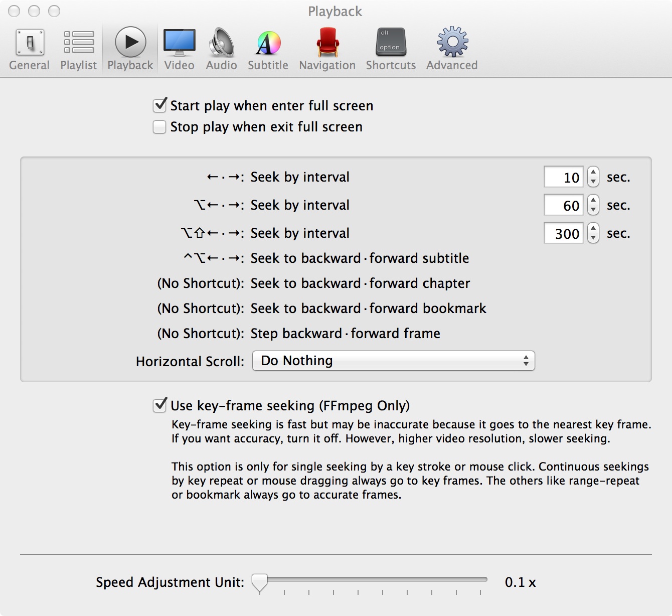
Task: Open Advanced settings gear icon
Action: [x=452, y=49]
